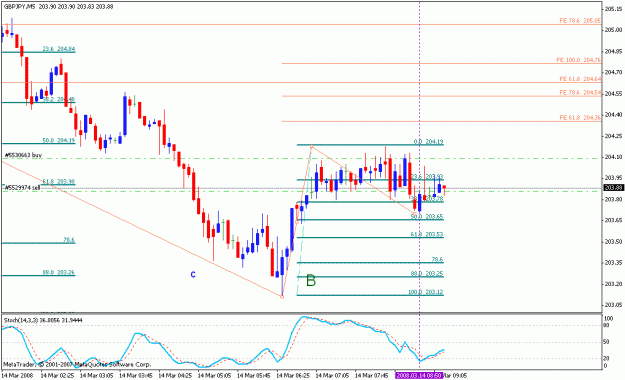The image size is (625, 380).
Task: Click the 23.6 203.93 Fibonacci level label
Action: tap(427, 176)
